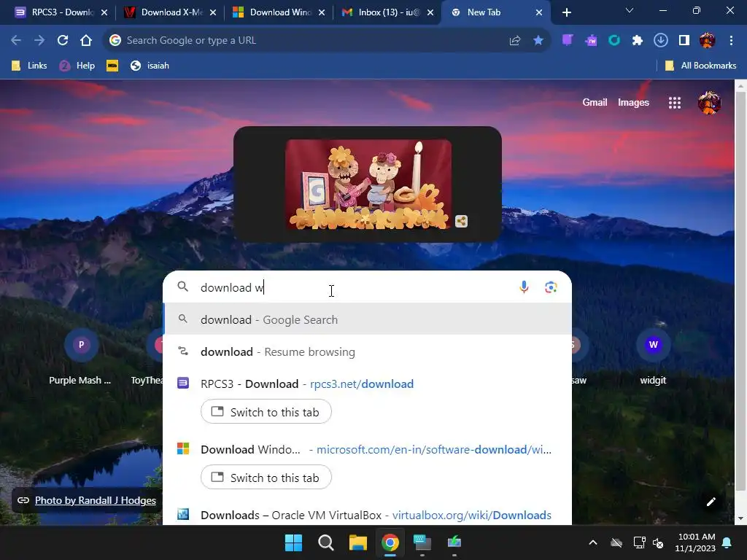The image size is (747, 560).
Task: Click the Images link on the page
Action: (x=633, y=102)
